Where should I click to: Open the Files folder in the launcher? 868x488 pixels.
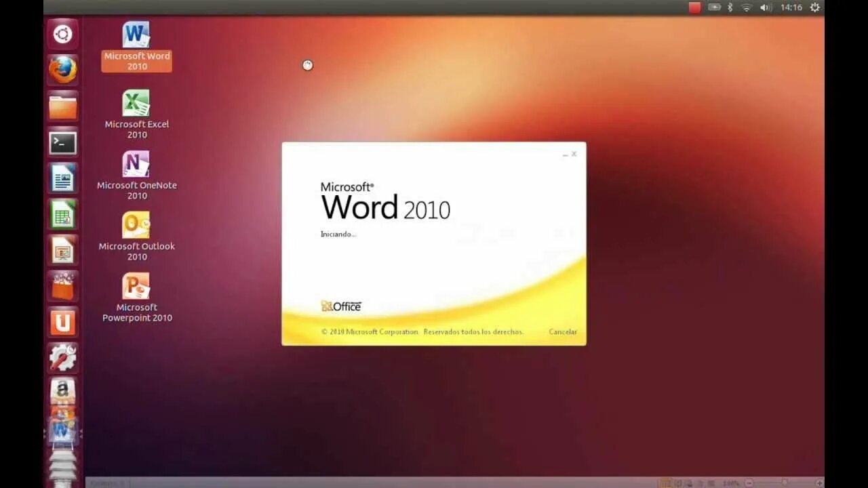pos(63,106)
